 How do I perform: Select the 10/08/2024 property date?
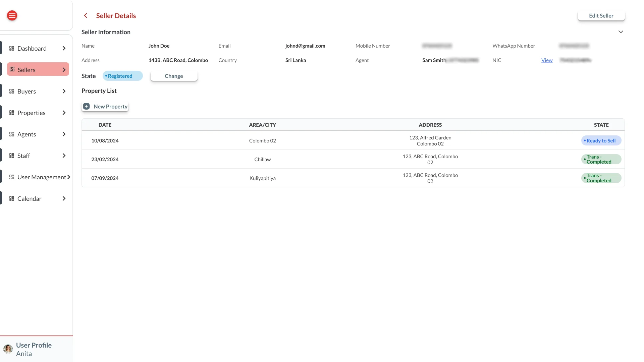[x=105, y=141]
